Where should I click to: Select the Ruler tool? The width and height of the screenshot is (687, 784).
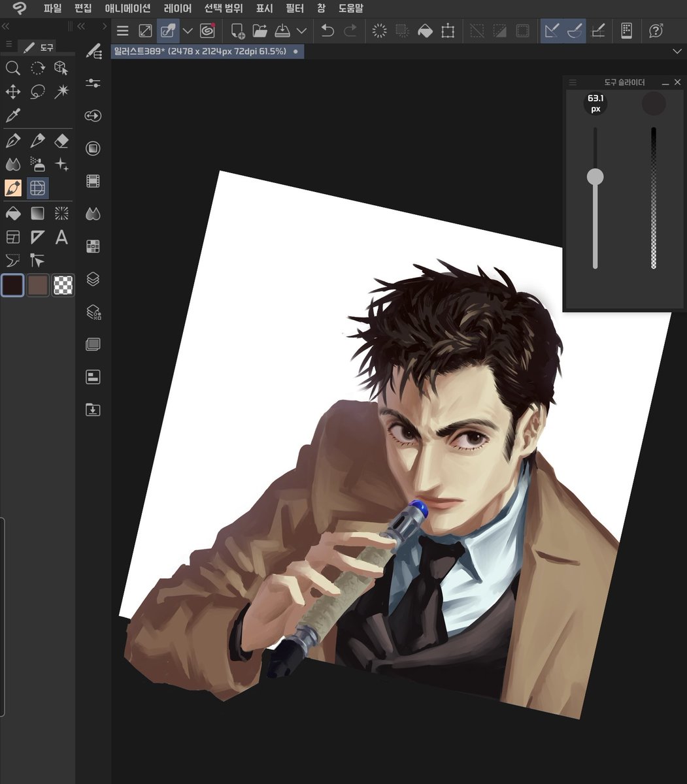click(37, 237)
